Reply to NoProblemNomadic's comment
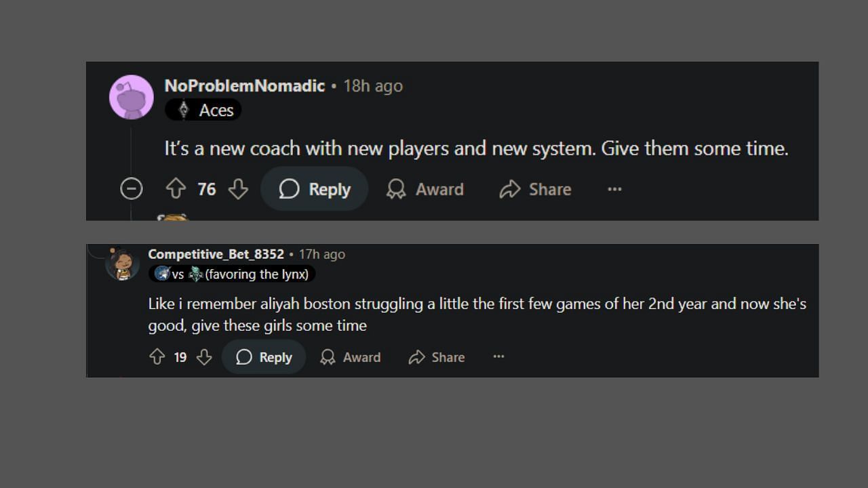 [x=315, y=189]
